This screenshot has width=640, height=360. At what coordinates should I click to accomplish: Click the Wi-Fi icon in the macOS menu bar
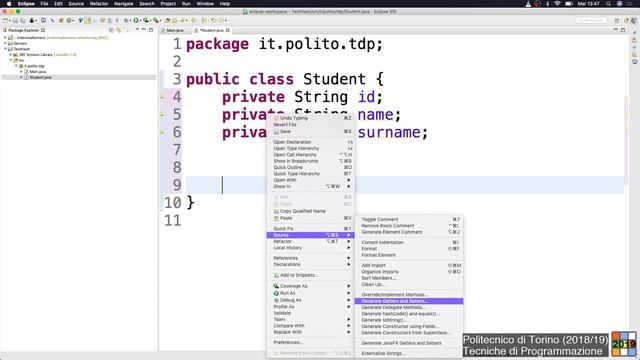(557, 4)
